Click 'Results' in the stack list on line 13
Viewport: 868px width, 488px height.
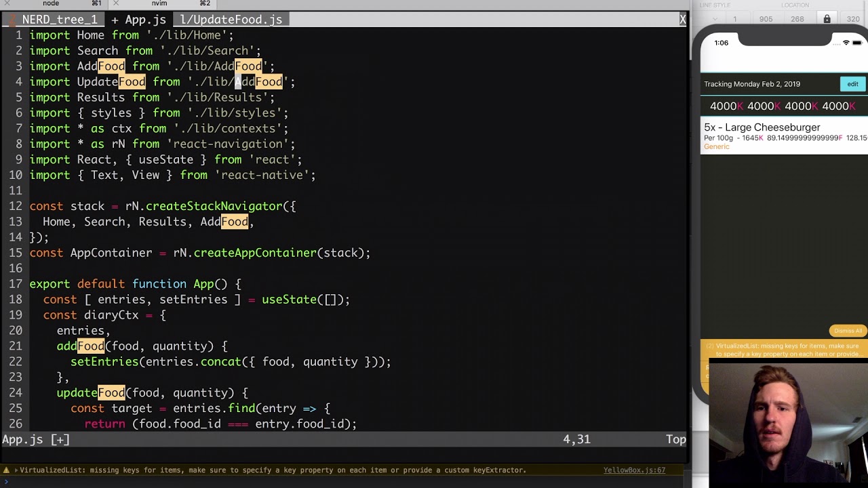tap(163, 222)
